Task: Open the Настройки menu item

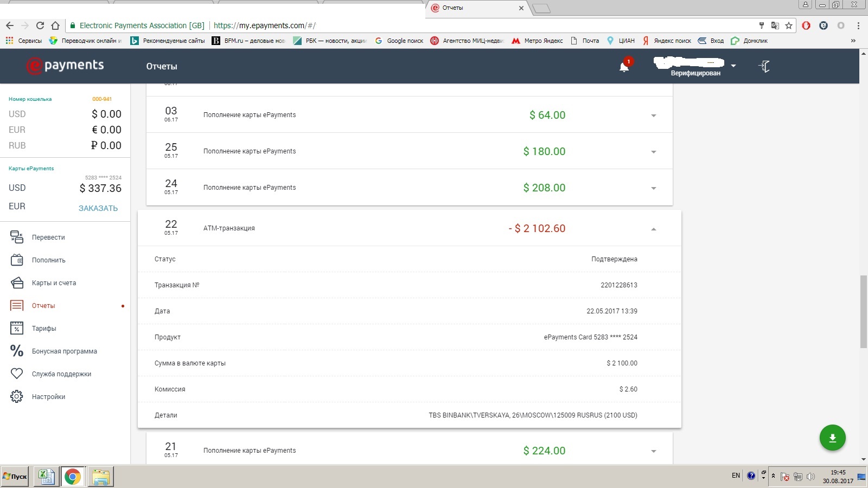Action: click(48, 397)
